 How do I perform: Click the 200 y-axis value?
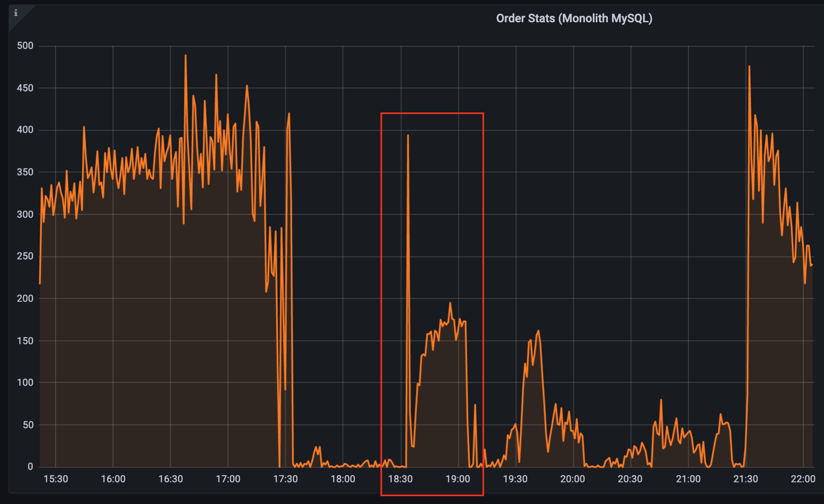click(x=25, y=299)
